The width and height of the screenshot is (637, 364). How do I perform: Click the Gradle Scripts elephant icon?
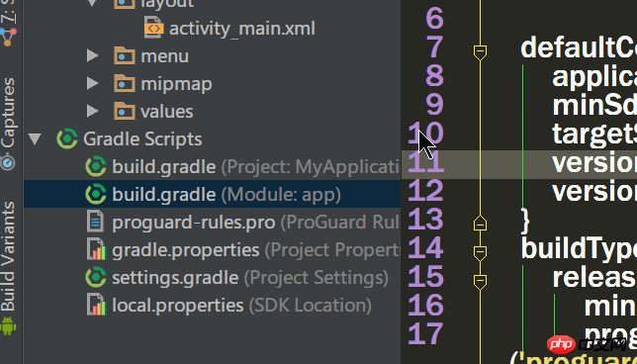(x=67, y=138)
